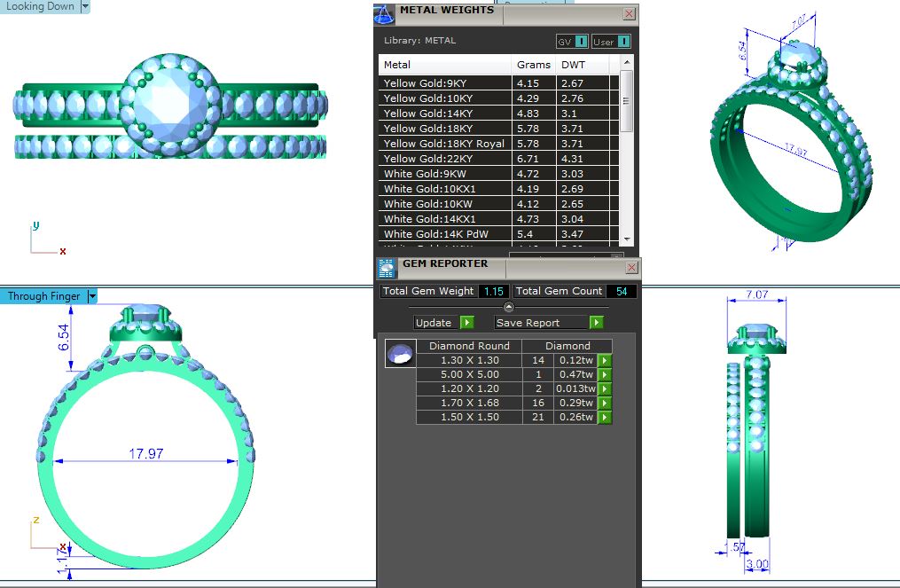Image resolution: width=900 pixels, height=588 pixels.
Task: Click the Looking Down viewport tab label
Action: [40, 6]
